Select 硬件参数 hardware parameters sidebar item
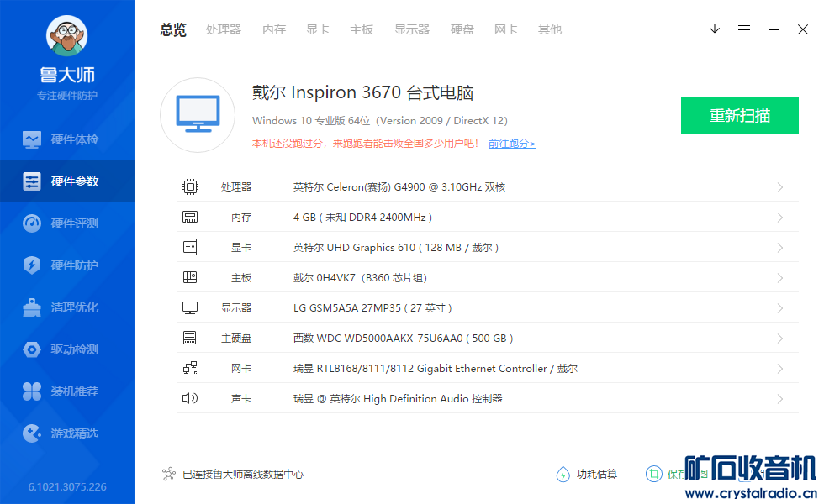 [67, 181]
